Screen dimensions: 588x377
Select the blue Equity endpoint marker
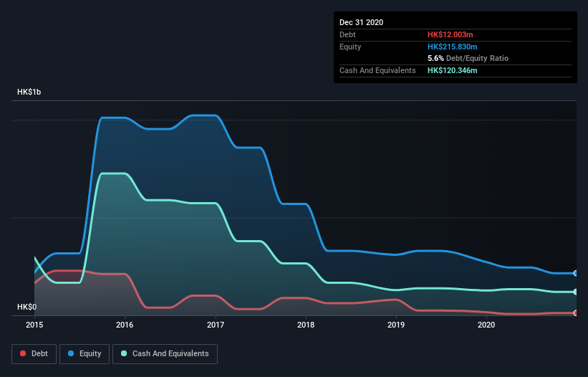[x=576, y=273]
